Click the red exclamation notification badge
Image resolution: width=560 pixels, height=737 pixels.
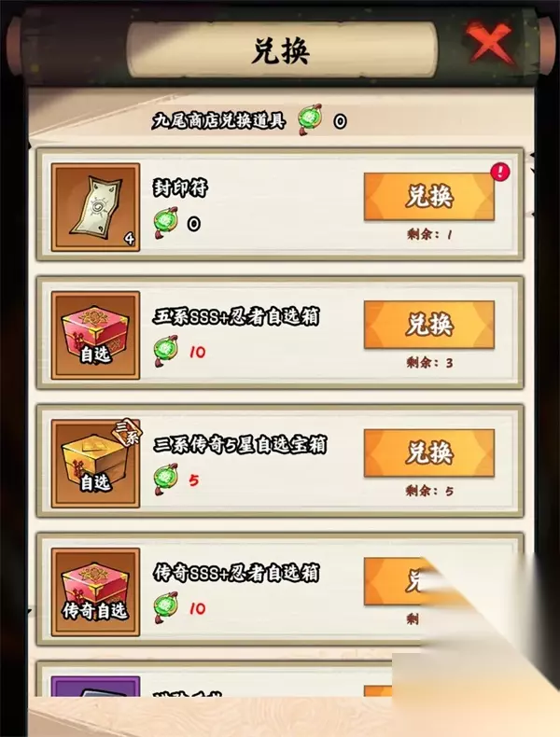(500, 172)
